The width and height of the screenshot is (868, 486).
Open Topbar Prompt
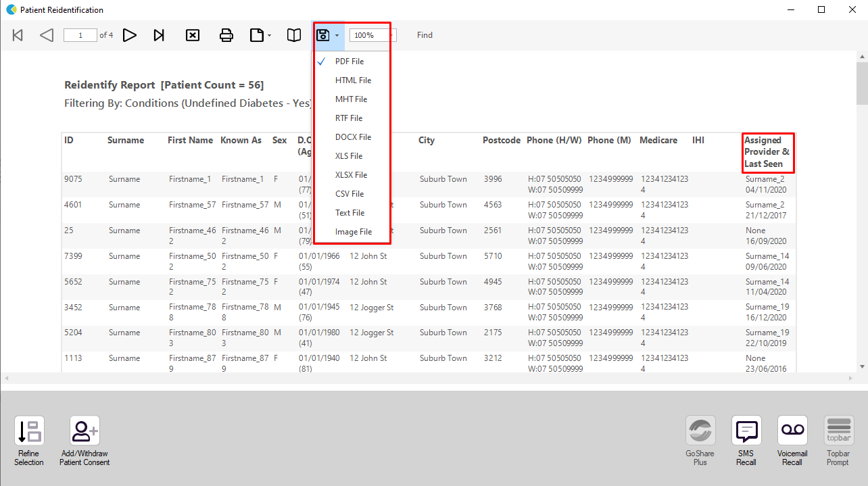[x=838, y=441]
